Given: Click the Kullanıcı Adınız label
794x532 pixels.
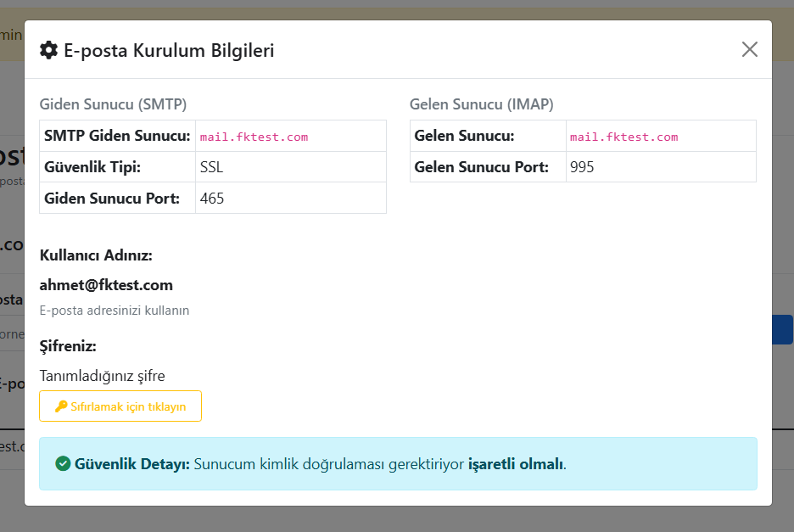Looking at the screenshot, I should pos(96,255).
